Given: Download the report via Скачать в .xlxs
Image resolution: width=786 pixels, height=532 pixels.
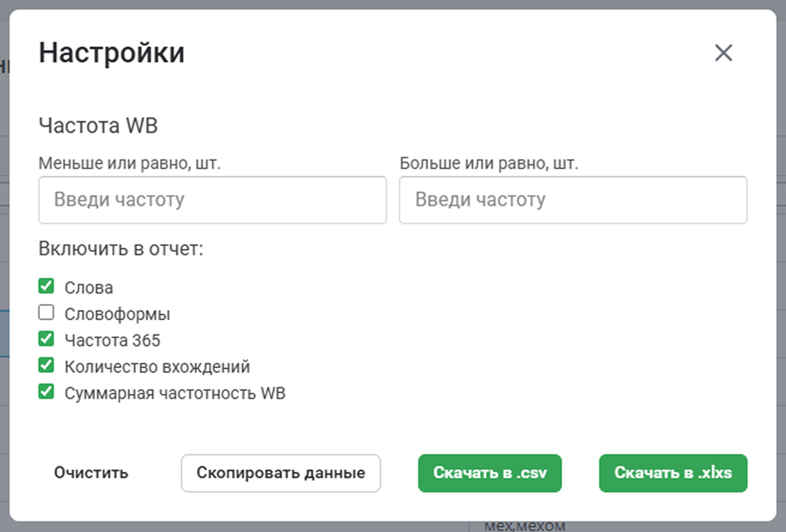Looking at the screenshot, I should [x=673, y=473].
